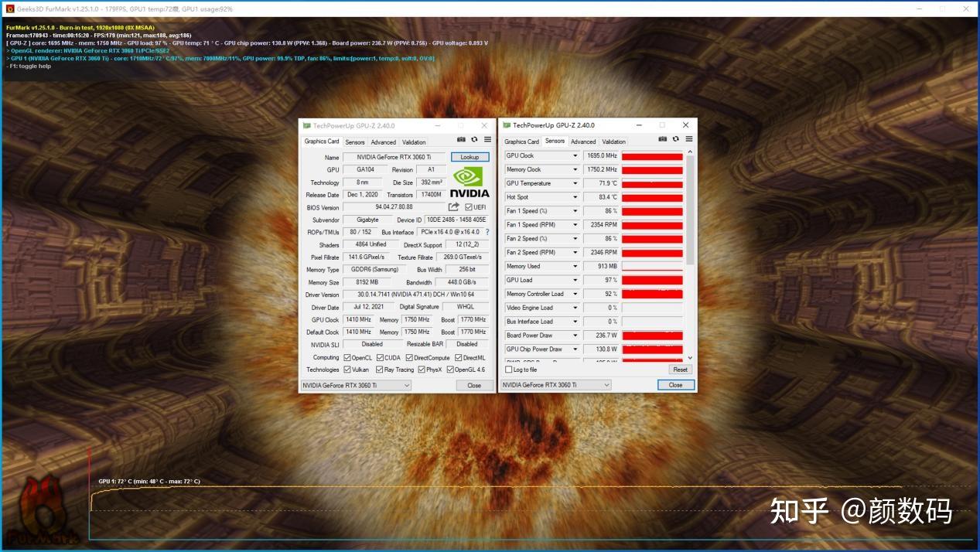Click the FurMark title bar icon

(9, 9)
